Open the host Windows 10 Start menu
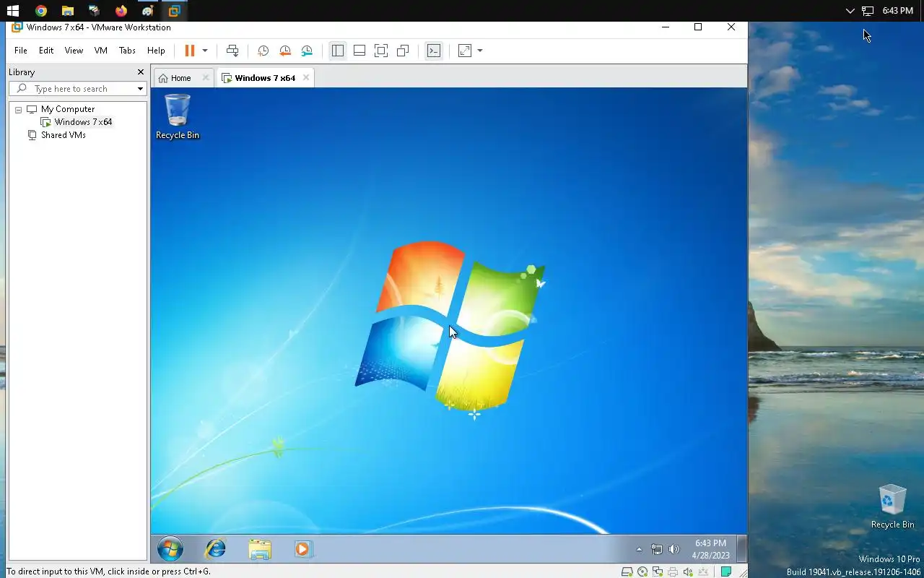Viewport: 924px width, 578px height. pyautogui.click(x=13, y=11)
